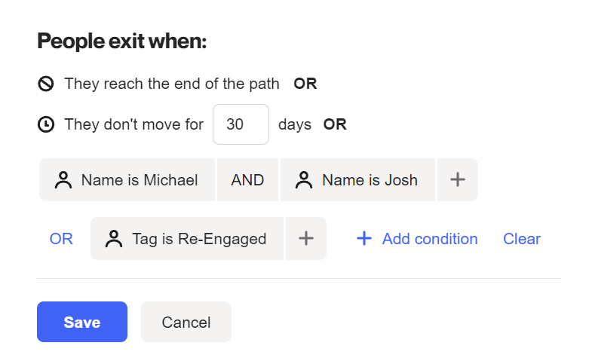Clear all exit conditions
The image size is (589, 364).
click(522, 239)
